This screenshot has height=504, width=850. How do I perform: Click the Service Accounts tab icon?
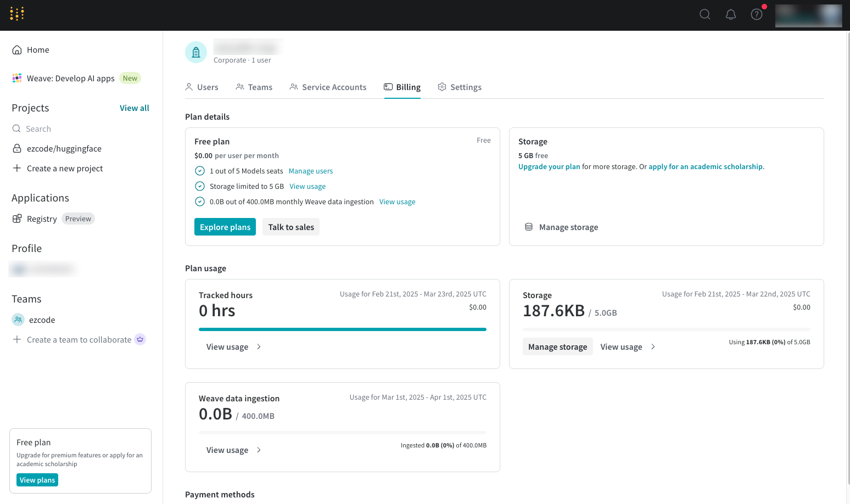pos(294,87)
